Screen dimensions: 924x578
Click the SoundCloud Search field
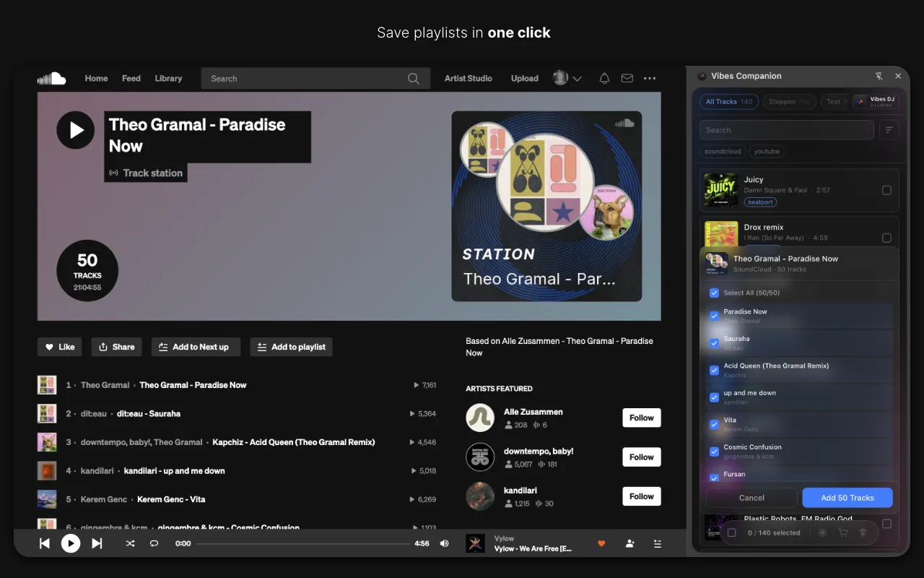click(315, 79)
